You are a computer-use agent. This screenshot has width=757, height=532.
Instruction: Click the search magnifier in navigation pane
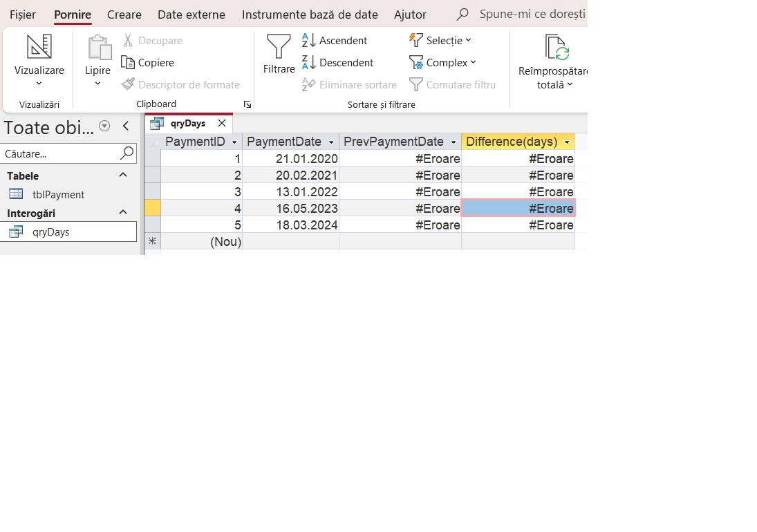click(127, 153)
